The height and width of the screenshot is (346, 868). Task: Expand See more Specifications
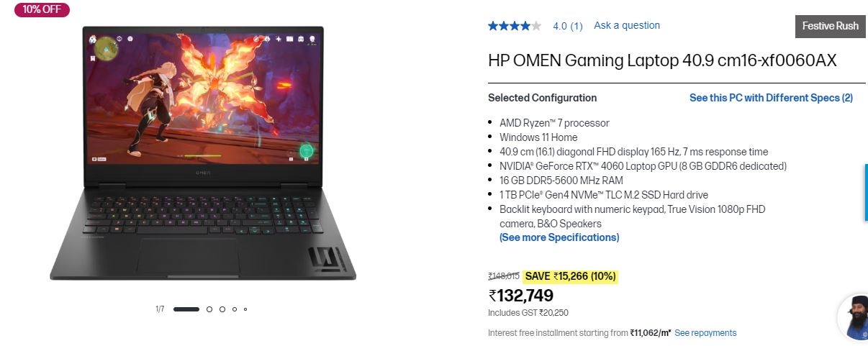(559, 237)
